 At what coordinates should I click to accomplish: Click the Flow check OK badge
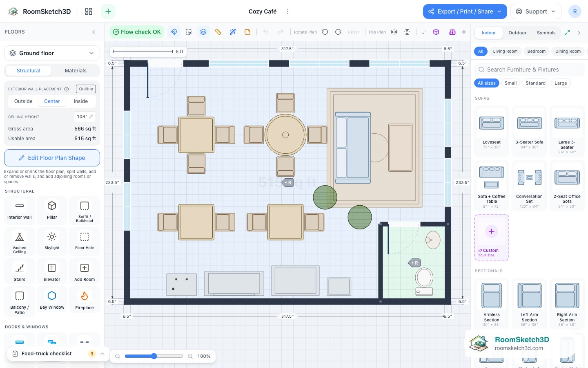(x=137, y=32)
